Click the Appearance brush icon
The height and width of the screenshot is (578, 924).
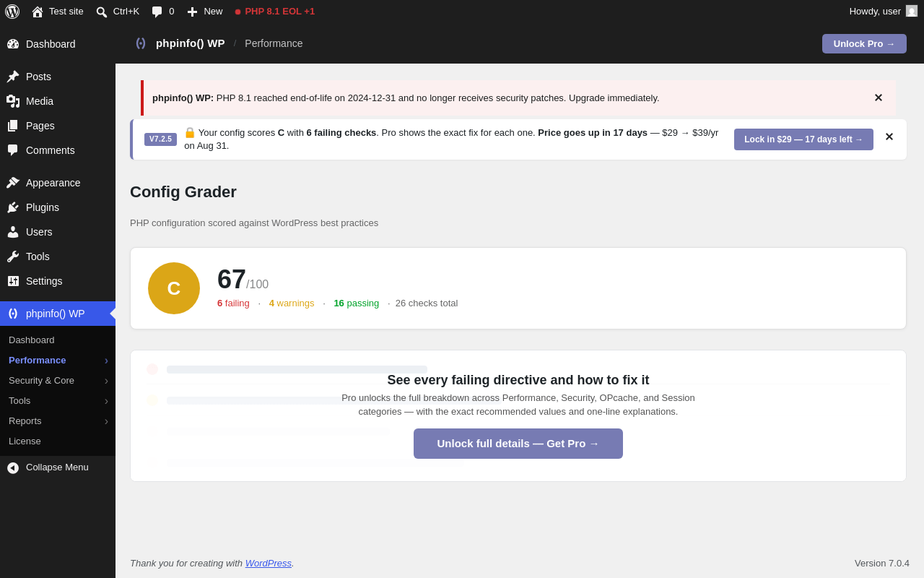click(x=13, y=183)
